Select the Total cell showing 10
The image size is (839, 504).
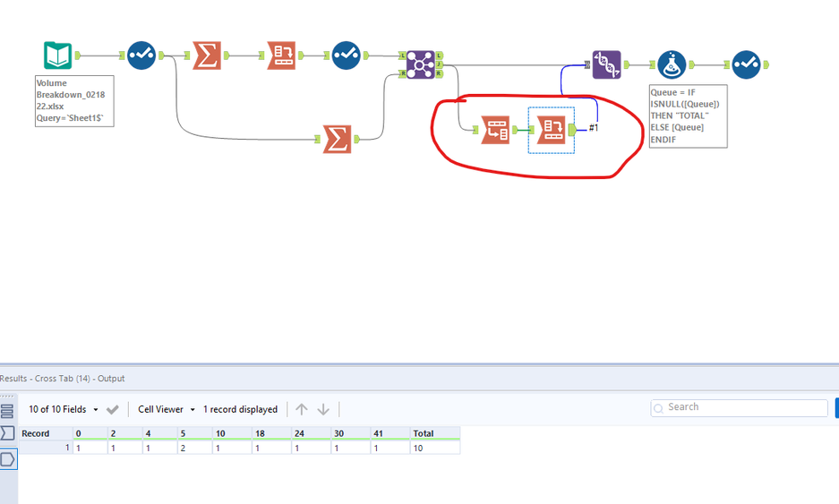tap(435, 448)
